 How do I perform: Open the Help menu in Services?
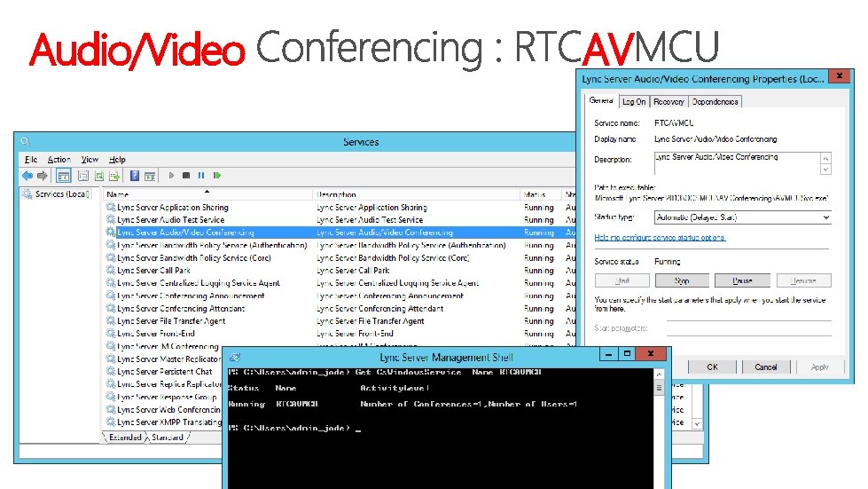click(x=117, y=160)
